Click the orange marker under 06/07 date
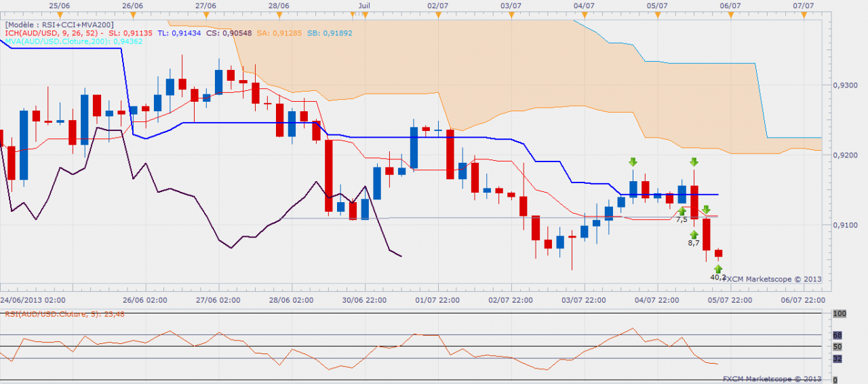 (730, 14)
